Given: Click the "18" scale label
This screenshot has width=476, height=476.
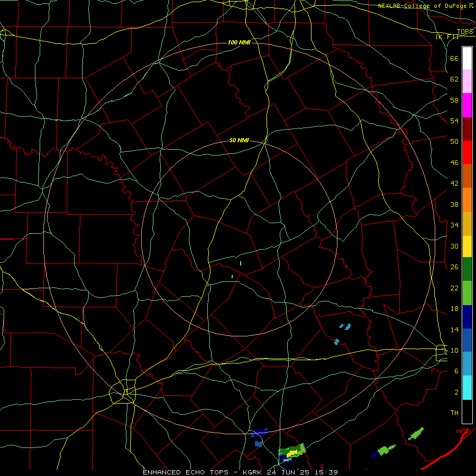Looking at the screenshot, I should click(454, 309).
